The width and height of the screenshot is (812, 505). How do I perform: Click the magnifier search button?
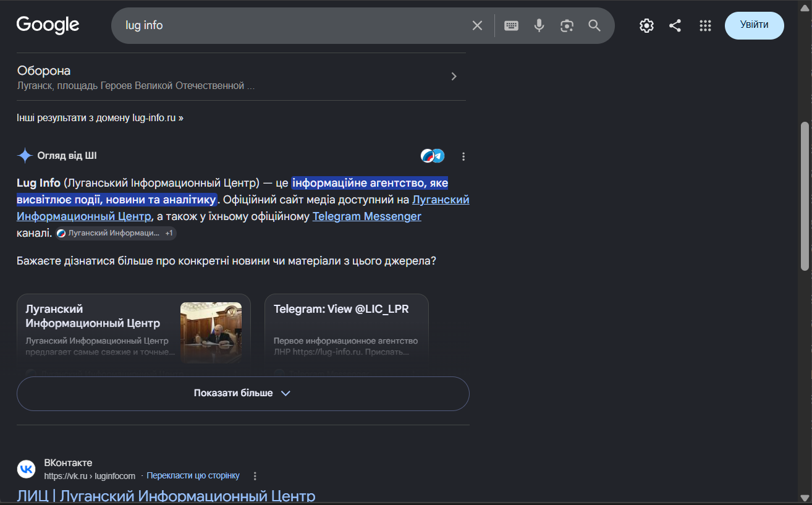(594, 25)
